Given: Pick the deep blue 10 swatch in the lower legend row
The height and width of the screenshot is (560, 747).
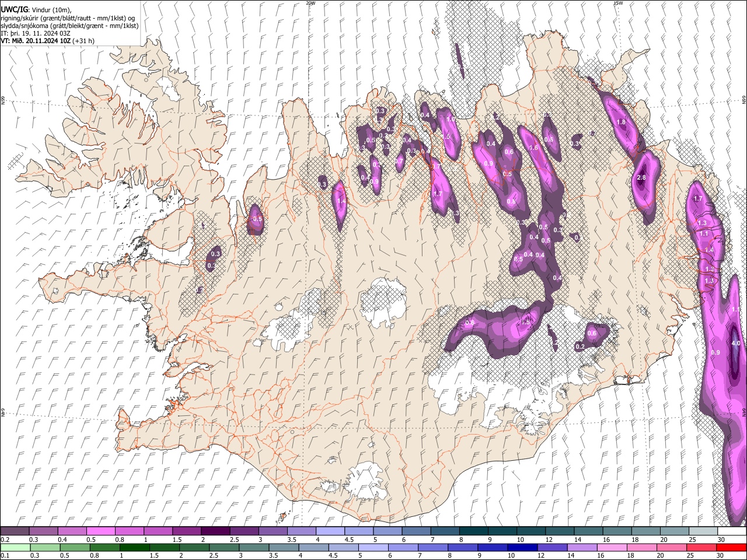Looking at the screenshot, I should tap(522, 547).
